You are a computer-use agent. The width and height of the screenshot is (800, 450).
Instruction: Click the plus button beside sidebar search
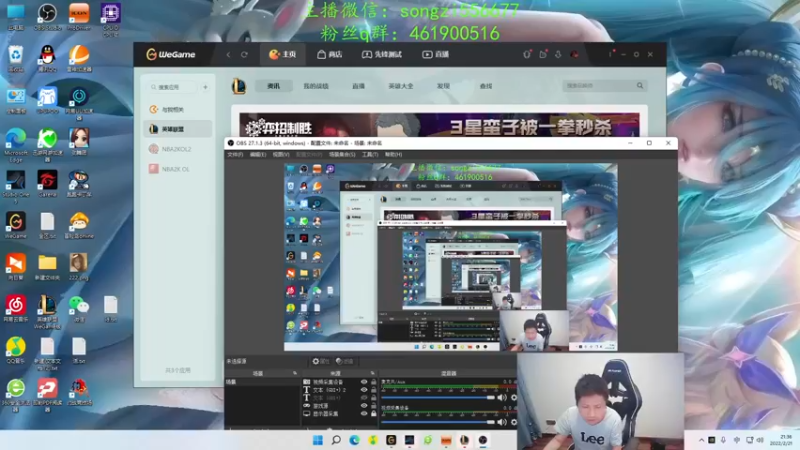(x=205, y=87)
